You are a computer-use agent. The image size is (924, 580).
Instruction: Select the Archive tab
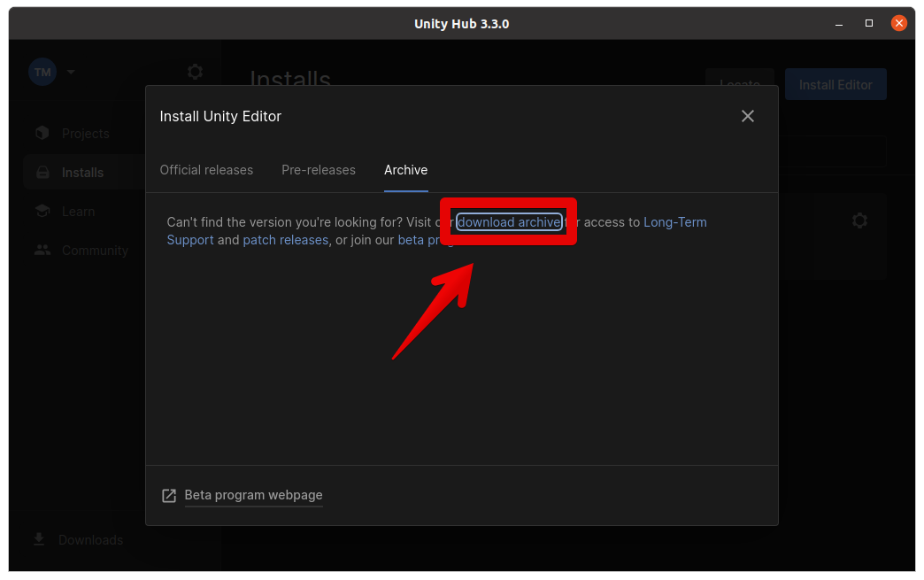(x=406, y=170)
